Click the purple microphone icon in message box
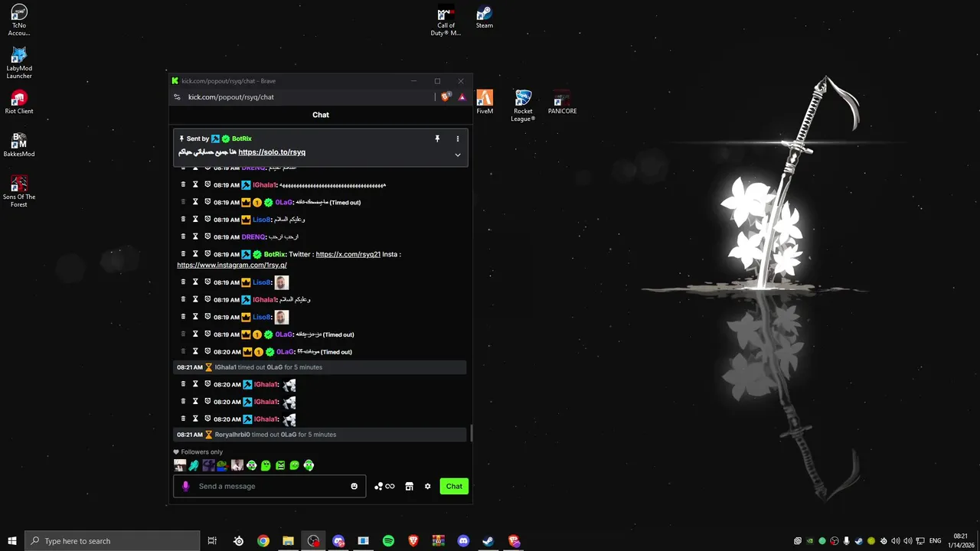Screen dimensions: 980x551 point(185,486)
